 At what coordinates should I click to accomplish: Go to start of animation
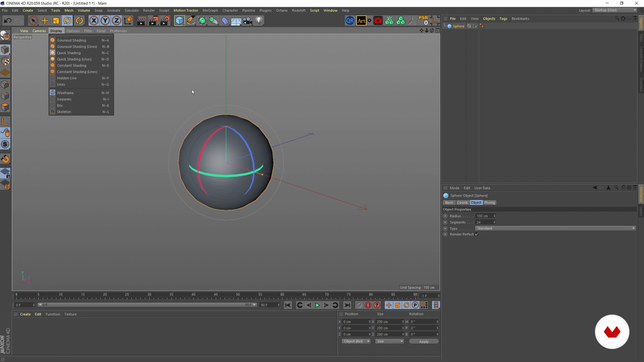tap(288, 305)
